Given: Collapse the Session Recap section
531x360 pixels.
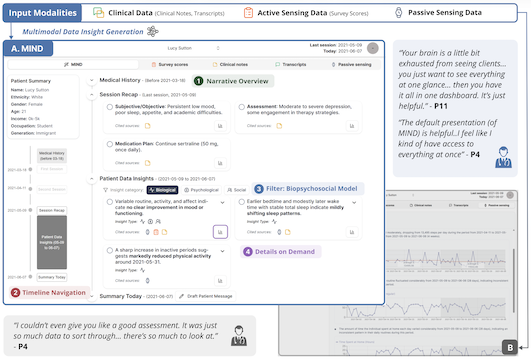Looking at the screenshot, I should (91, 95).
